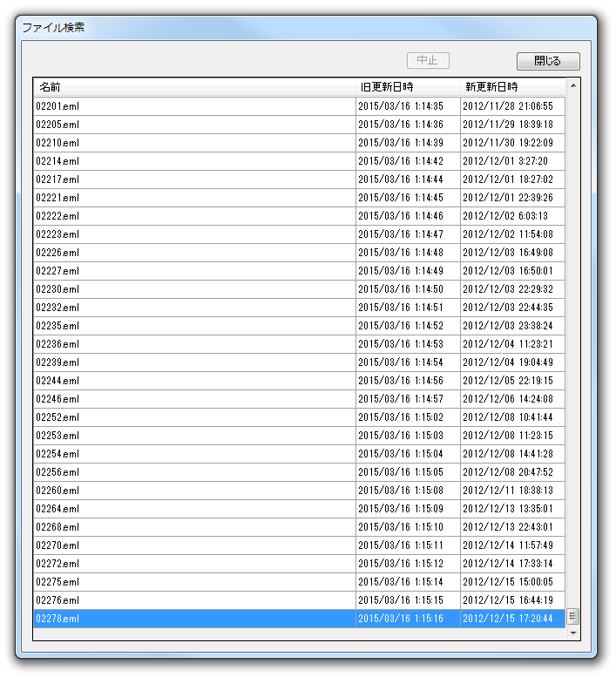The image size is (616, 677).
Task: Select the file 02256.eml
Action: click(299, 472)
